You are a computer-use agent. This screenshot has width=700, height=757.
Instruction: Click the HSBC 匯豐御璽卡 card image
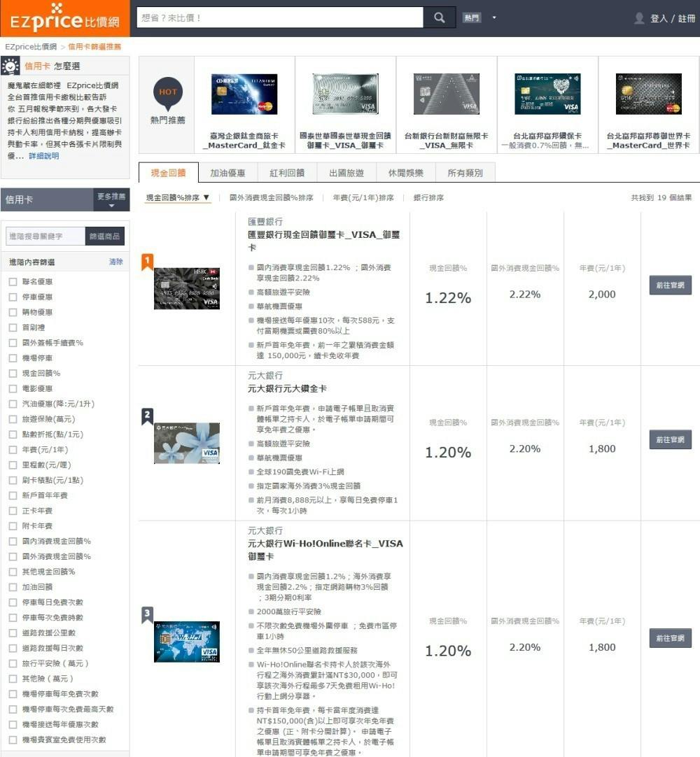[x=187, y=289]
